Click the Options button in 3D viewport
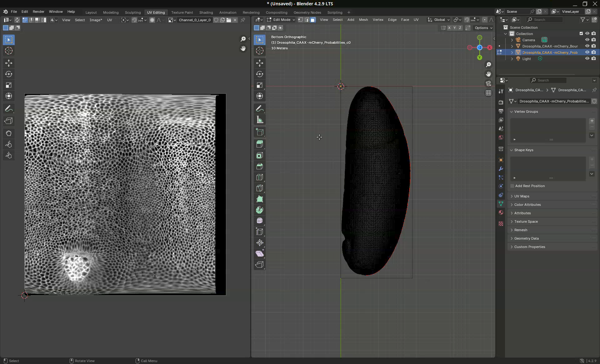Screen dimensions: 600x364 coord(483,28)
